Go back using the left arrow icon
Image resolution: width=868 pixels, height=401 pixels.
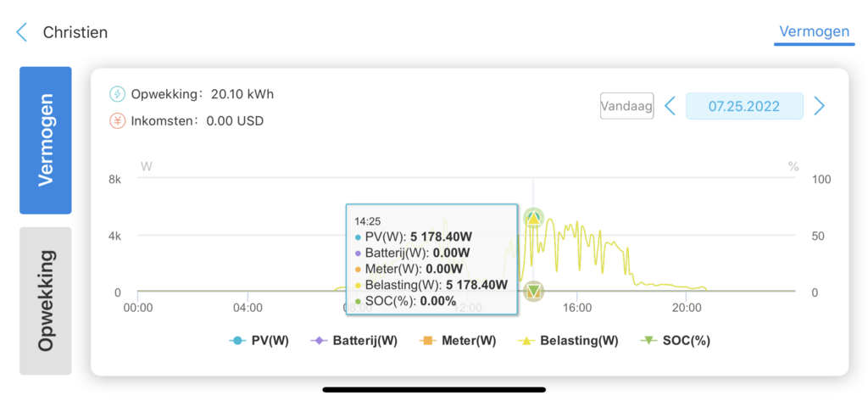point(21,32)
